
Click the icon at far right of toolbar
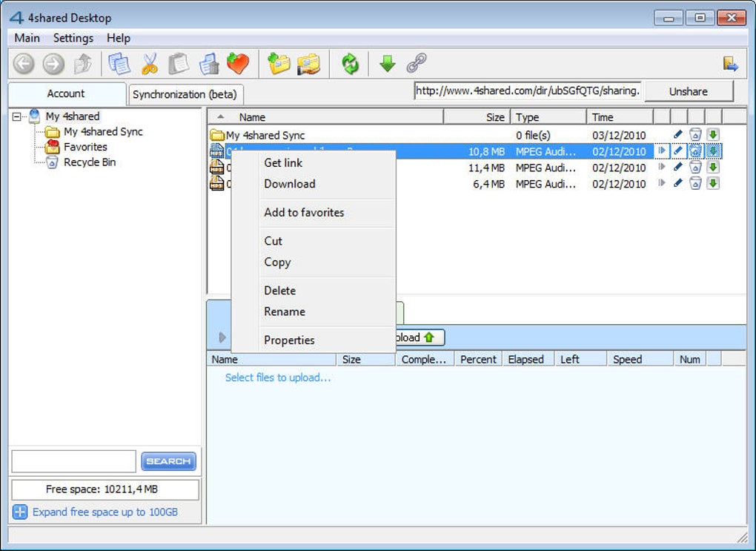tap(731, 64)
